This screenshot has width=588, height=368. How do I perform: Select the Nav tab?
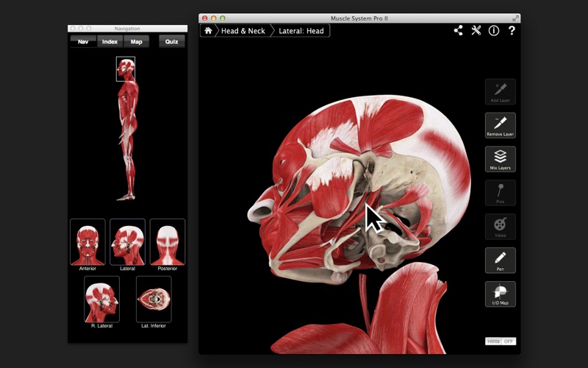click(83, 42)
